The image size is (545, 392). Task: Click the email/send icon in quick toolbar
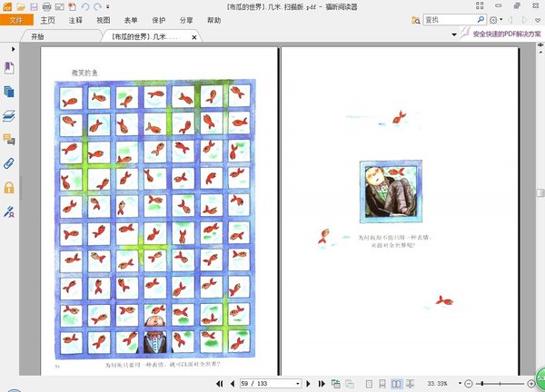(59, 6)
